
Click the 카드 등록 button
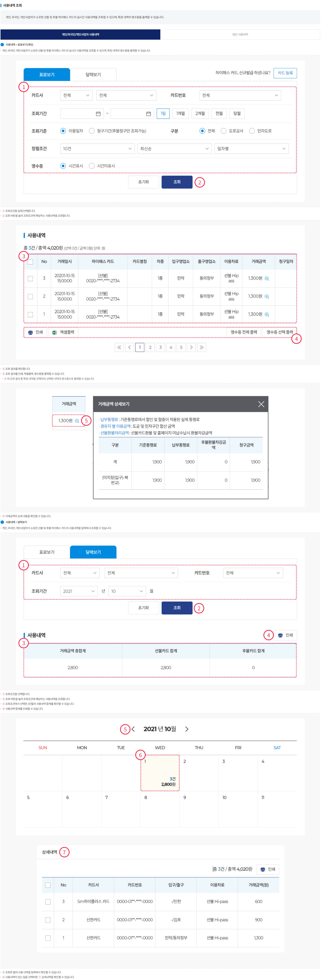285,73
